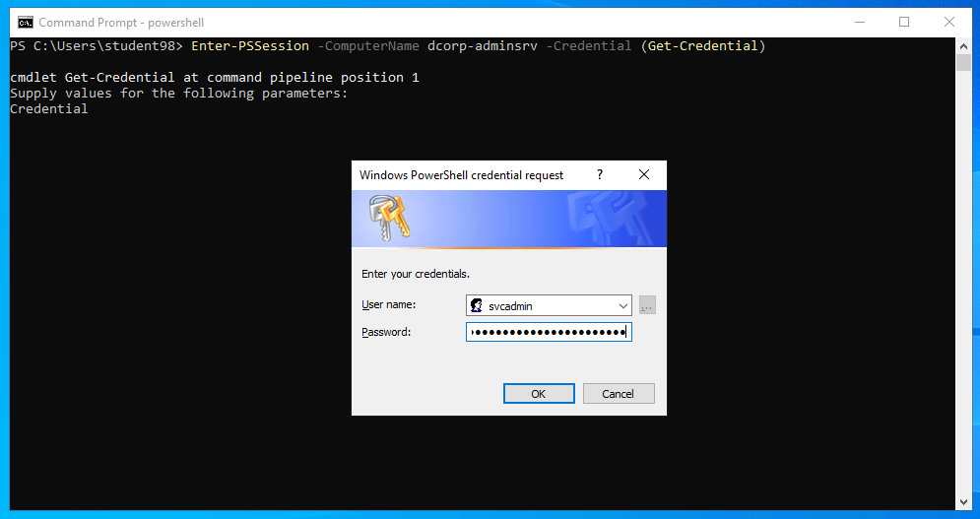Click the Enter-PSSession command line text
980x519 pixels.
point(478,46)
